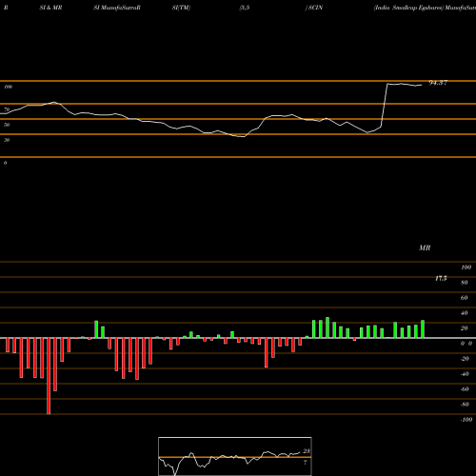
Task: Click the 80 label on MR axis
Action: click(465, 282)
